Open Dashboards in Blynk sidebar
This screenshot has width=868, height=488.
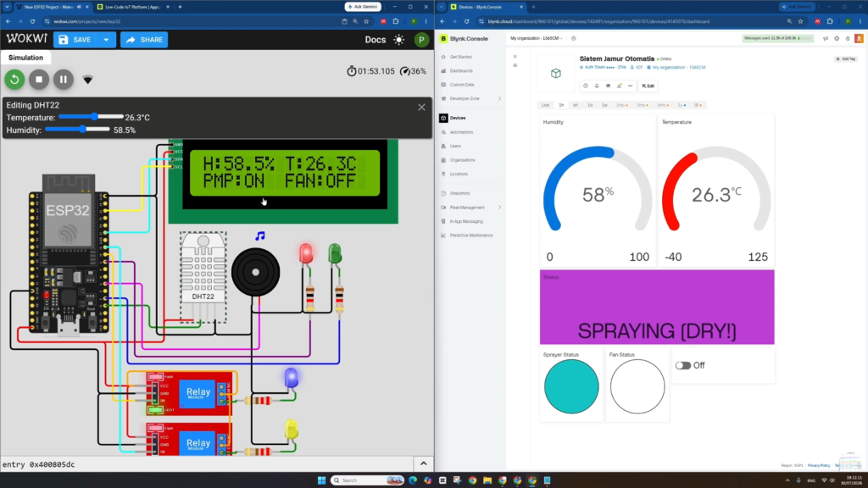pyautogui.click(x=461, y=71)
